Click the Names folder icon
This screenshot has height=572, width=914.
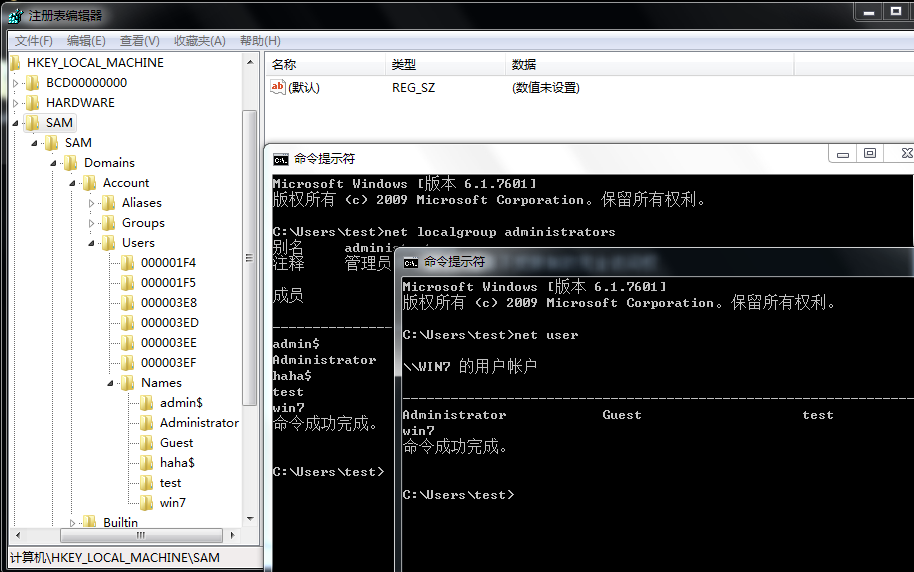[128, 382]
